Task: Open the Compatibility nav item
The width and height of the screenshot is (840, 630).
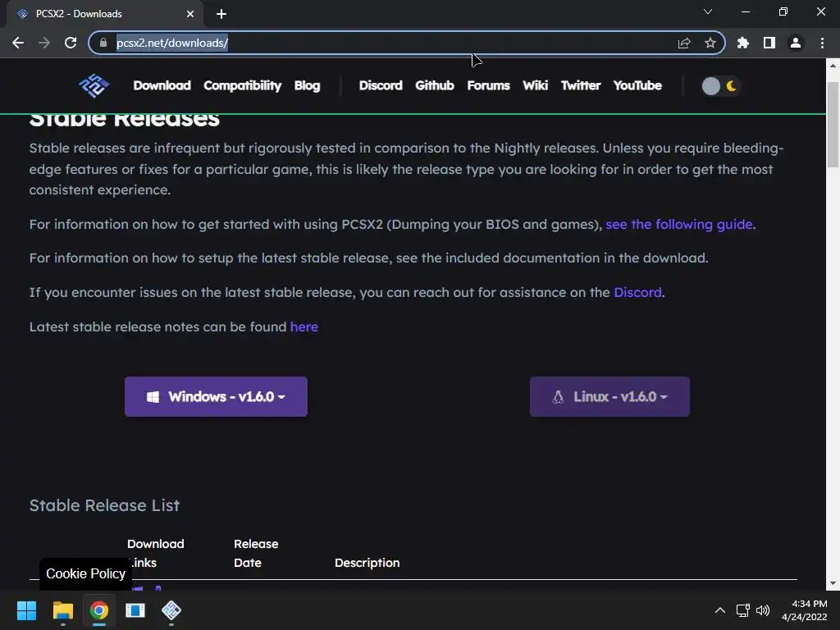Action: point(242,85)
